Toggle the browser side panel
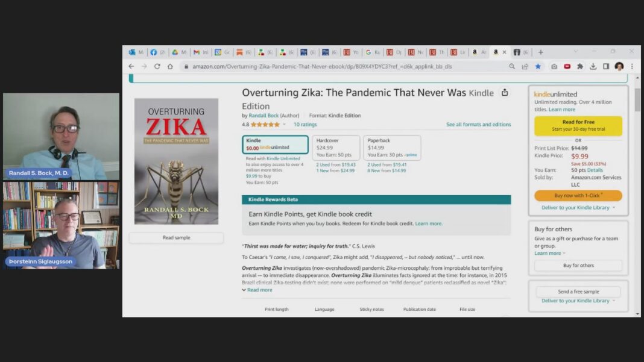Screen dimensions: 644x362 coord(606,66)
